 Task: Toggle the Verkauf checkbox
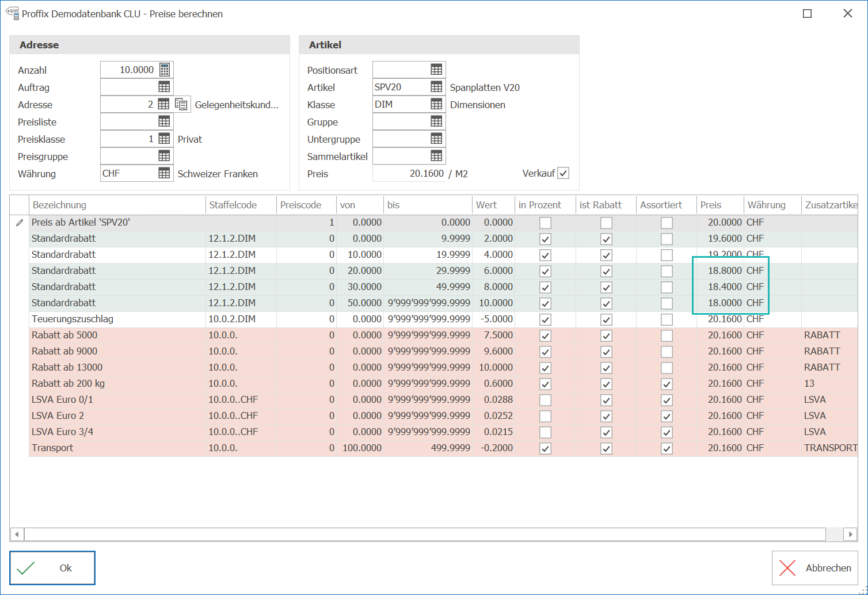(564, 173)
